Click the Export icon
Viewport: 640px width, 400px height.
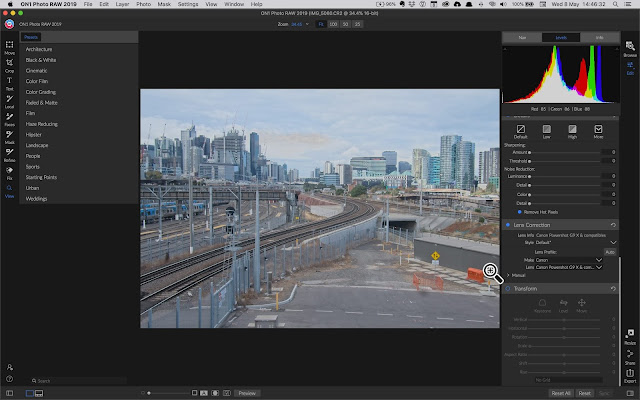pos(629,374)
